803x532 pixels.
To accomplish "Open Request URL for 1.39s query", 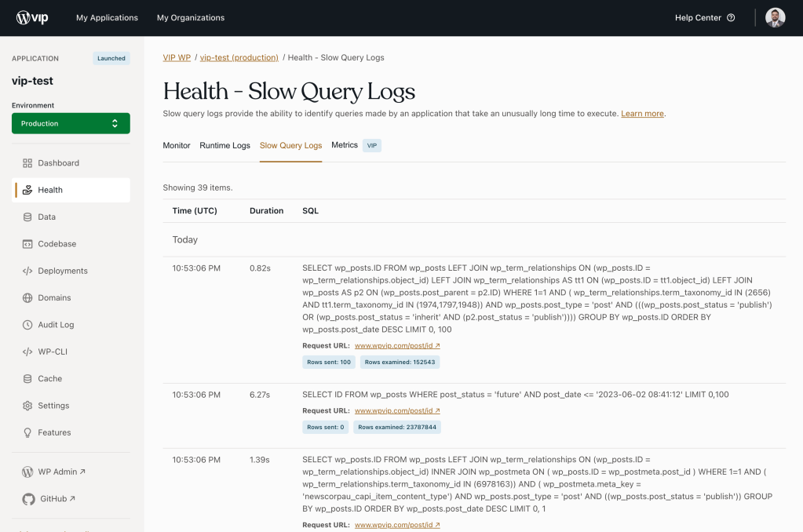I will [x=397, y=525].
